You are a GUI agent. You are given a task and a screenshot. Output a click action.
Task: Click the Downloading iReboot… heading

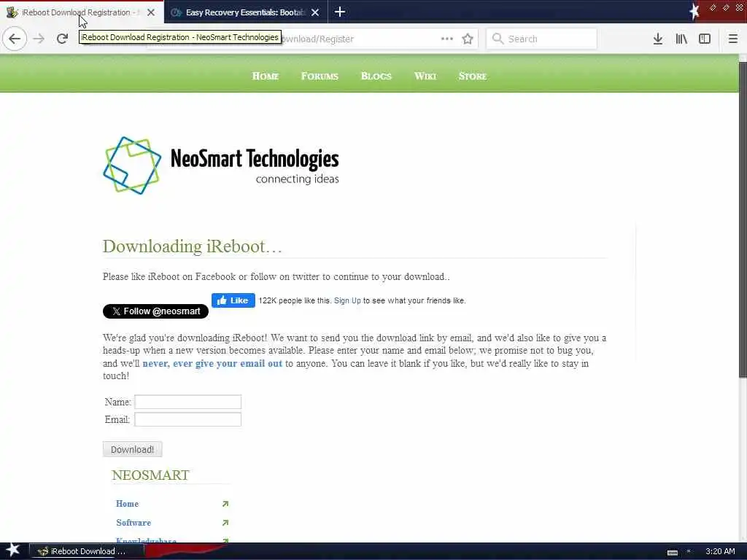point(193,246)
